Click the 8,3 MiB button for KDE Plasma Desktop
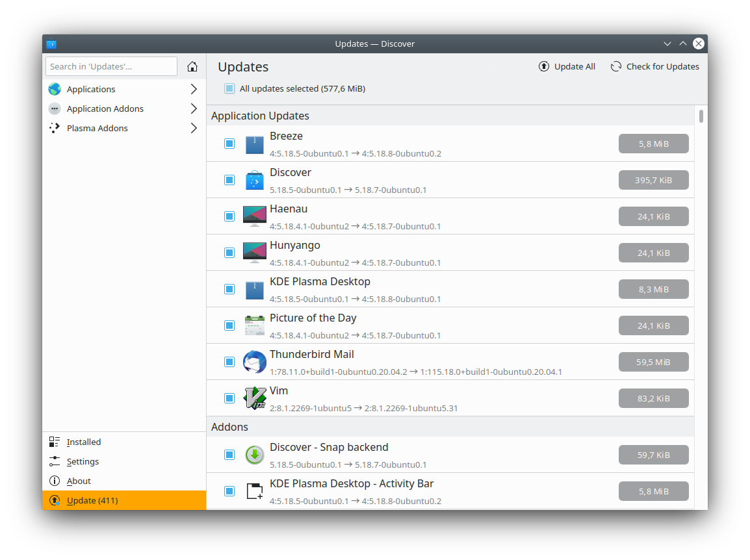 pos(653,289)
